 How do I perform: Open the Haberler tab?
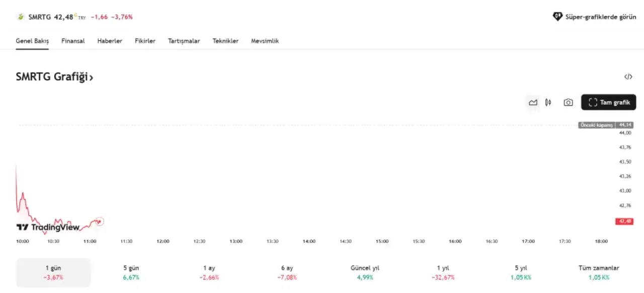click(x=110, y=41)
